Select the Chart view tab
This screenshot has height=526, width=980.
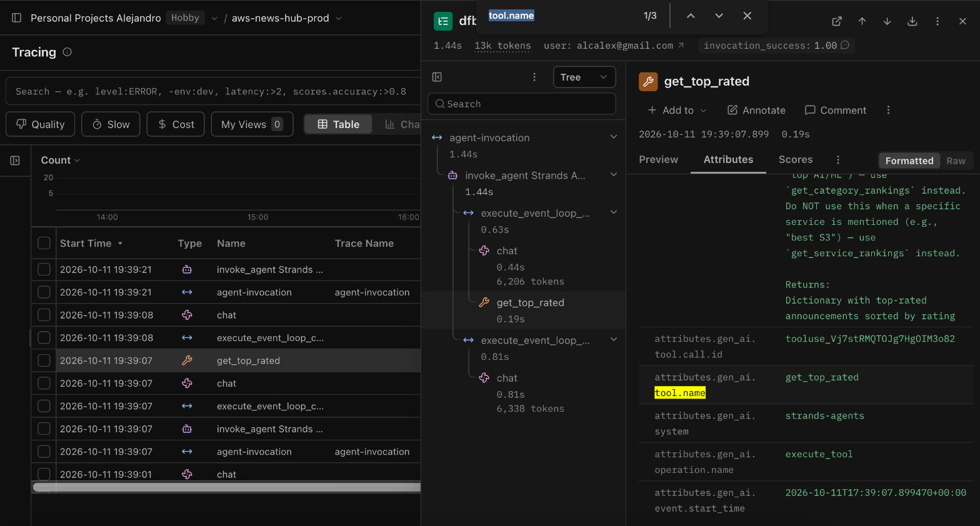pyautogui.click(x=402, y=124)
